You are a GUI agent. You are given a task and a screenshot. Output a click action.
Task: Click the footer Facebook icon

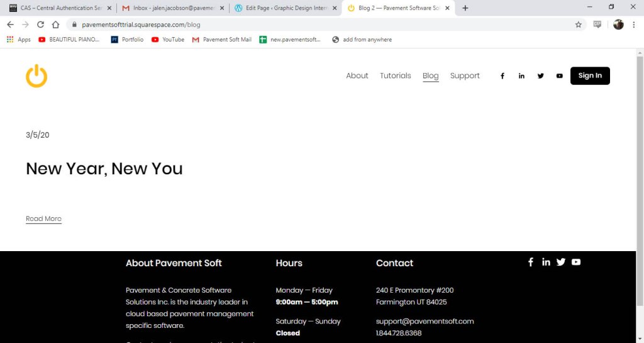(531, 262)
